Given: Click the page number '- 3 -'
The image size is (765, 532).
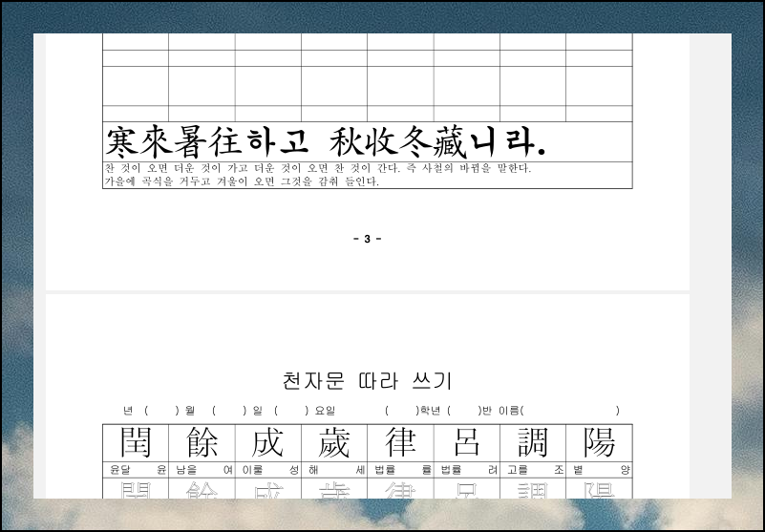Looking at the screenshot, I should pos(368,239).
